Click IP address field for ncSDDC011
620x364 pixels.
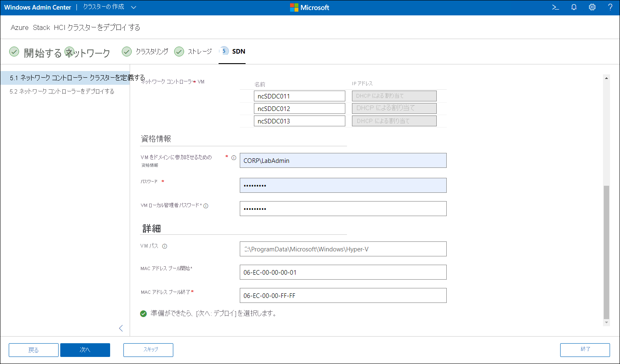click(394, 96)
